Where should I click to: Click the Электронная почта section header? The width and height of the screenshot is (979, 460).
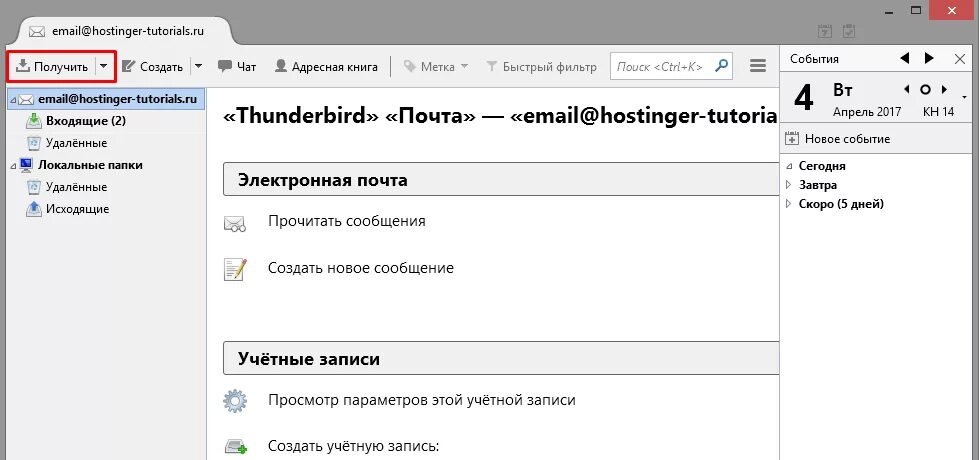tap(501, 180)
